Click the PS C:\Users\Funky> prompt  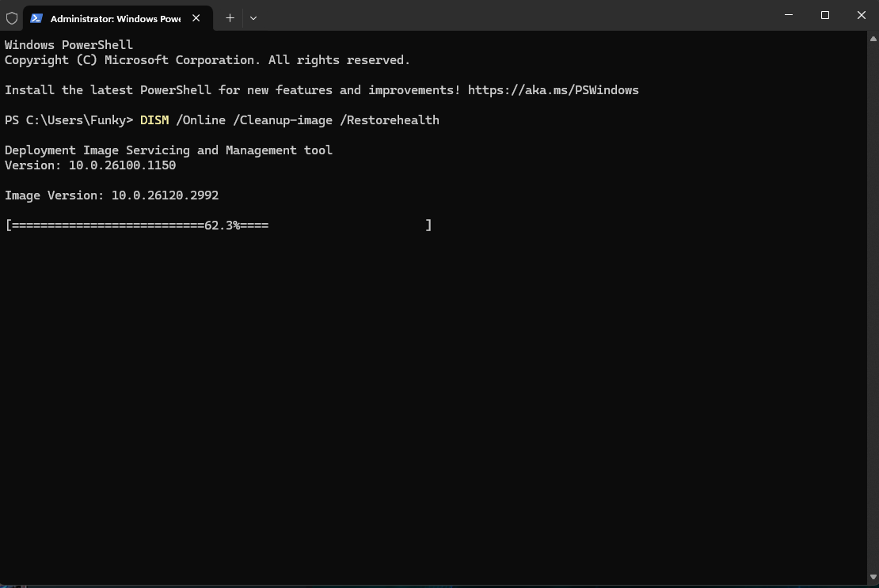[x=69, y=120]
